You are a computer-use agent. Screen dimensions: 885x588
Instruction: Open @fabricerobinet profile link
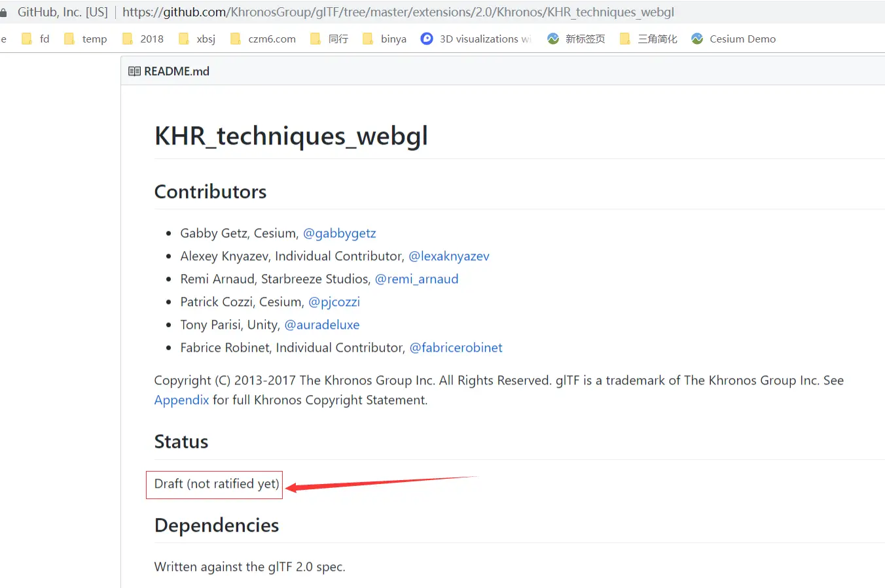click(x=456, y=348)
